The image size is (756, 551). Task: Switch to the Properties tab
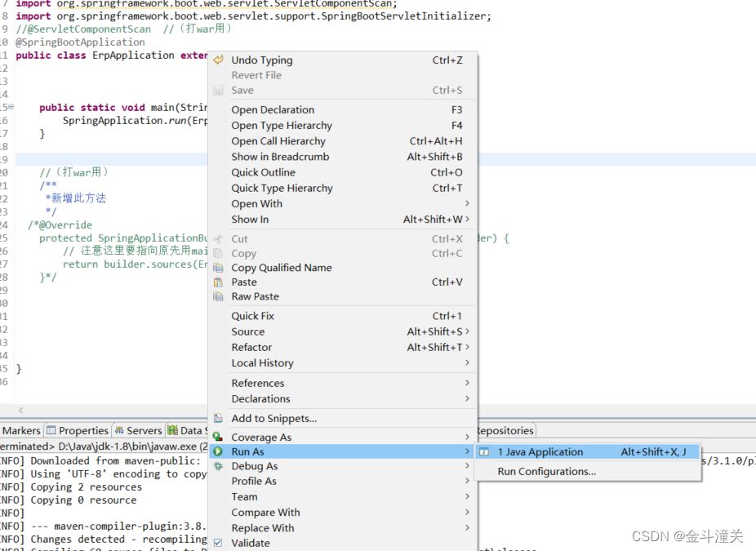[78, 430]
